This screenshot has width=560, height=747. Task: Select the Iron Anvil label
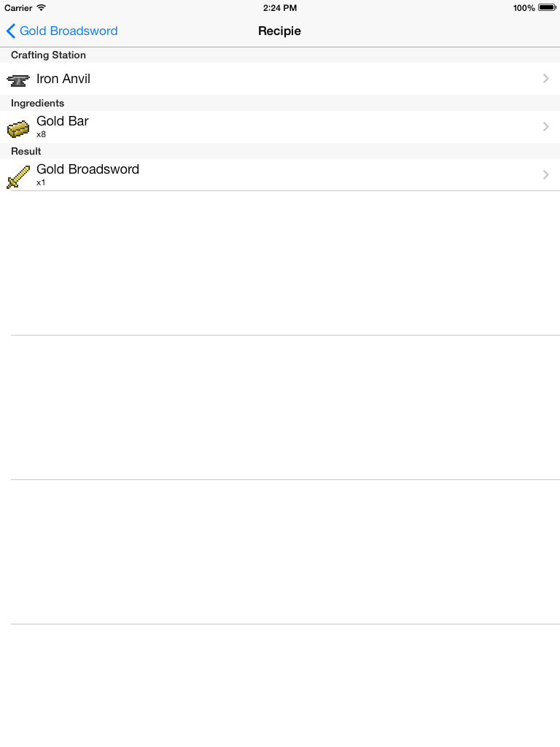pyautogui.click(x=63, y=79)
